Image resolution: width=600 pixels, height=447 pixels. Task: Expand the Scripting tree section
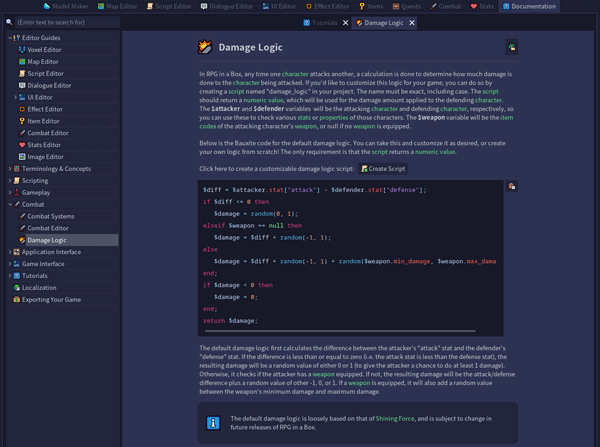pos(10,181)
